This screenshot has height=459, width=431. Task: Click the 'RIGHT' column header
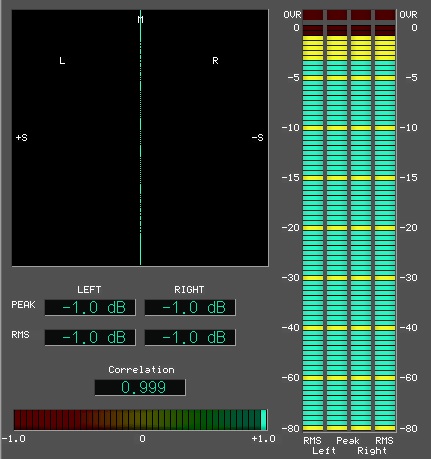pos(189,290)
